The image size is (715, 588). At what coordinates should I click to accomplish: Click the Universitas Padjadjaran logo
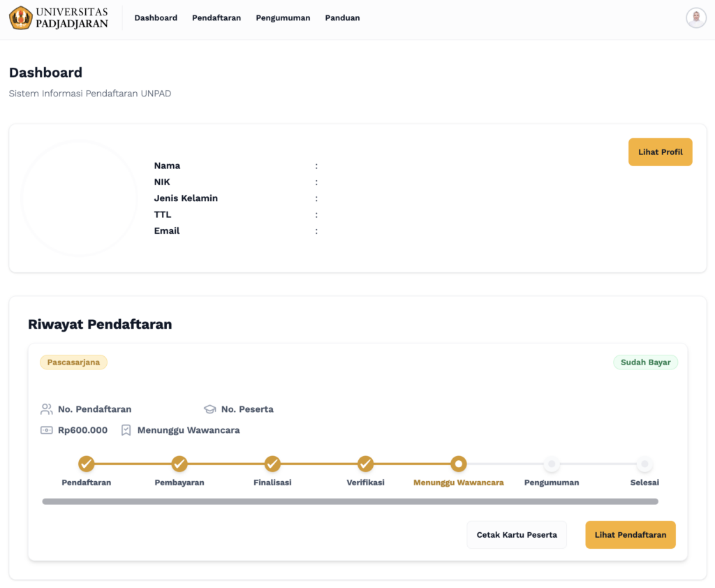[x=59, y=18]
